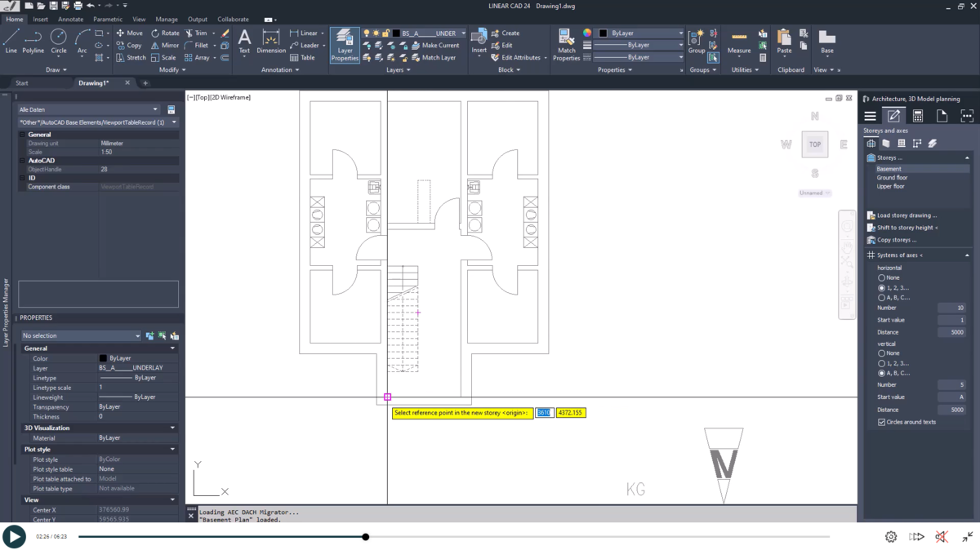Activate the Circle drawing tool
Viewport: 980px width, 550px height.
[x=58, y=38]
